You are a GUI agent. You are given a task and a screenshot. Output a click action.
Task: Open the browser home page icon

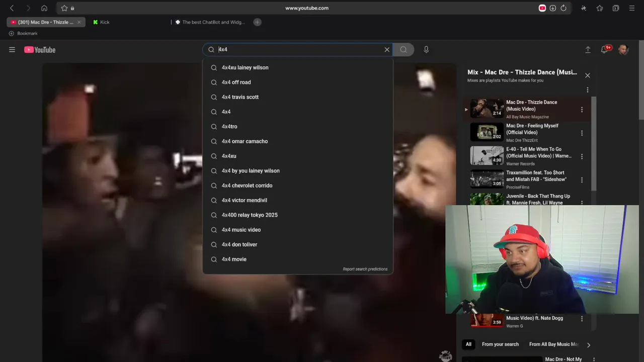(44, 8)
